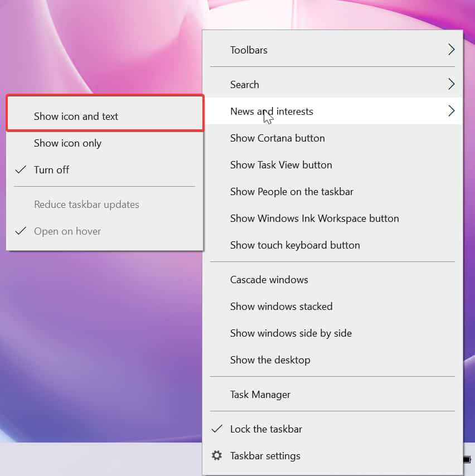Choose Turn off in News submenu
475x476 pixels.
(x=105, y=169)
